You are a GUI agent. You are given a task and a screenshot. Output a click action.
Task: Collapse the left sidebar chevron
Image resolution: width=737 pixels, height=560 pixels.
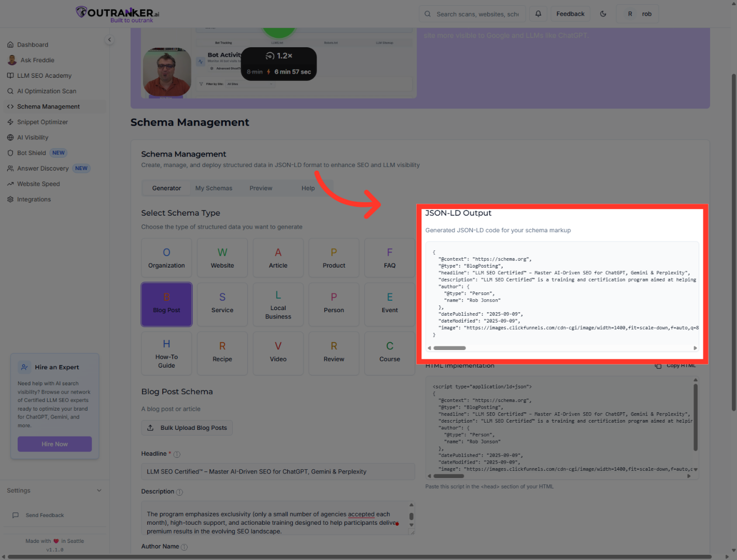[x=109, y=39]
